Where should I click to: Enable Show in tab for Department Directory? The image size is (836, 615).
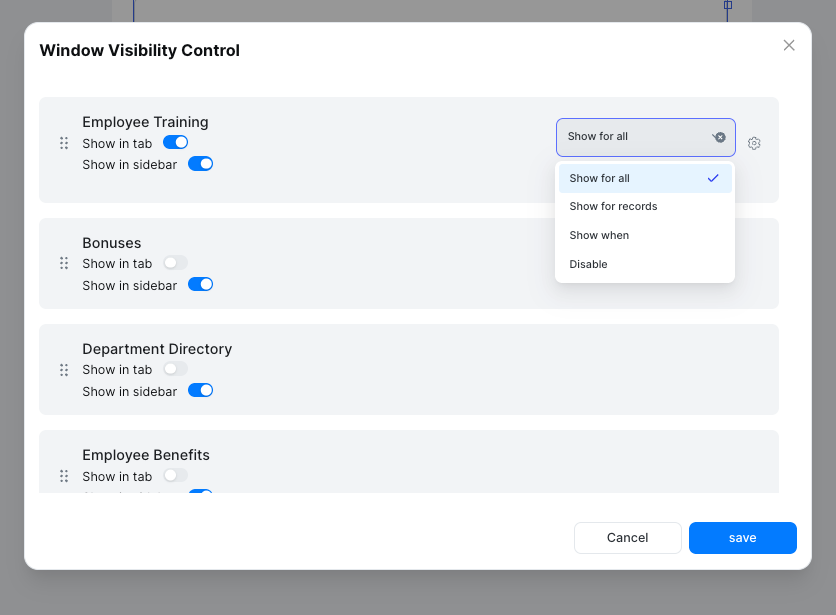pos(175,368)
